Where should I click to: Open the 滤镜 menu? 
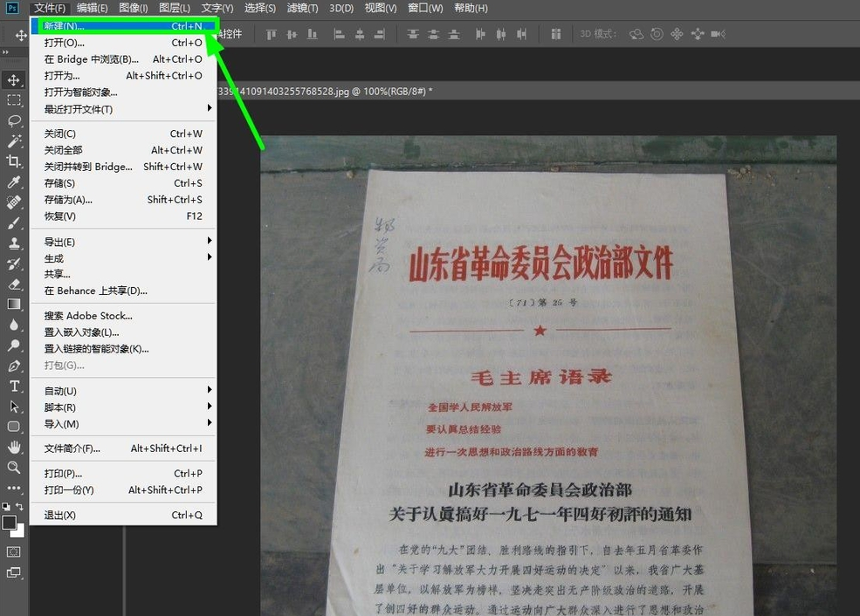pyautogui.click(x=301, y=8)
